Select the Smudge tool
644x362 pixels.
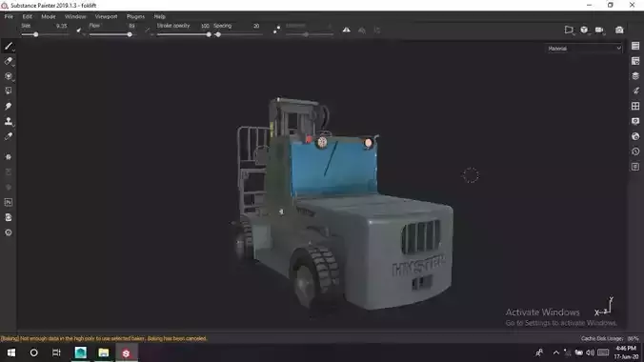9,106
